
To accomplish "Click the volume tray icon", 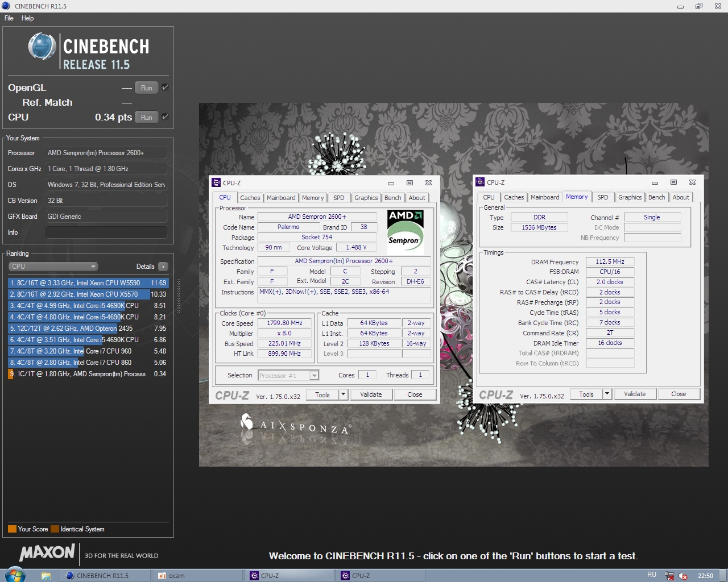I will pos(683,576).
